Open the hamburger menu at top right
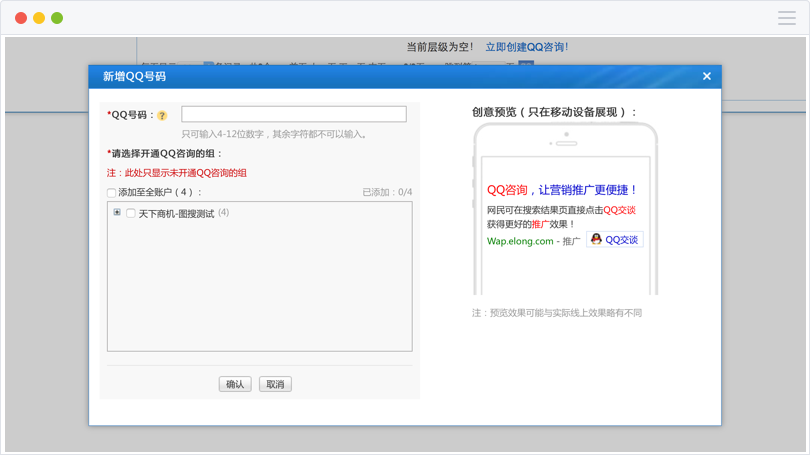 787,18
